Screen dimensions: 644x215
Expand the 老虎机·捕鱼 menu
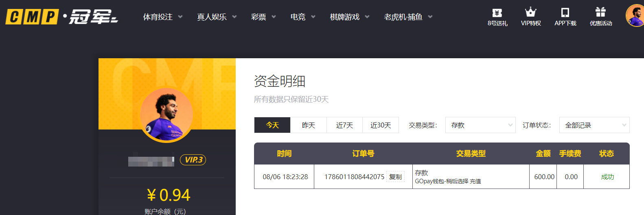(408, 17)
